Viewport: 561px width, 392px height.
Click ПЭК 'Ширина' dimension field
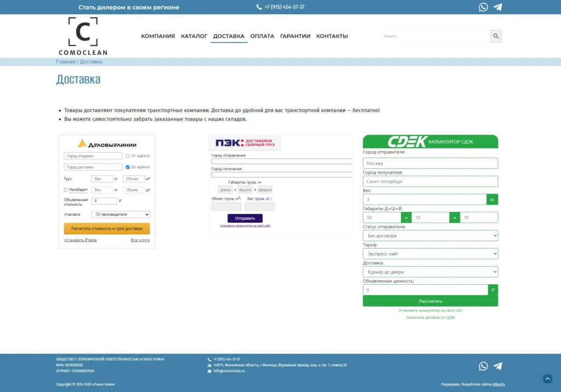[x=265, y=190]
